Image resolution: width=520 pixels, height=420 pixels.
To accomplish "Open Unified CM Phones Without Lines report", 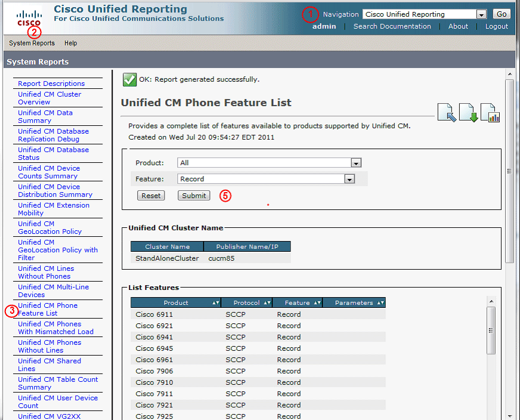I will pos(49,347).
